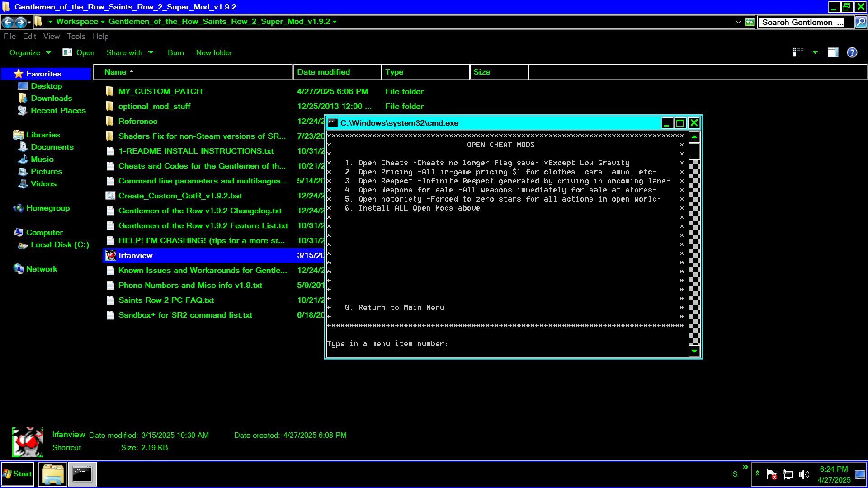
Task: Click the Irfanview thumbnail in details pane
Action: 28,442
